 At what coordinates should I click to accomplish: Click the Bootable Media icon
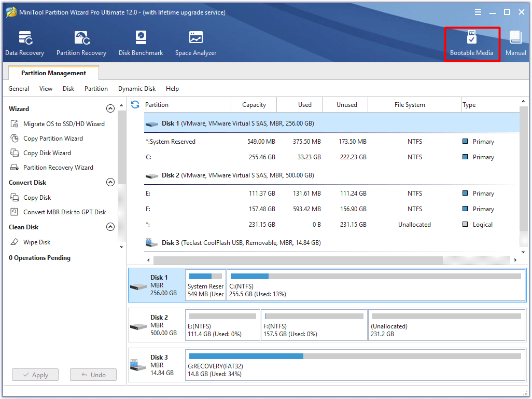471,44
